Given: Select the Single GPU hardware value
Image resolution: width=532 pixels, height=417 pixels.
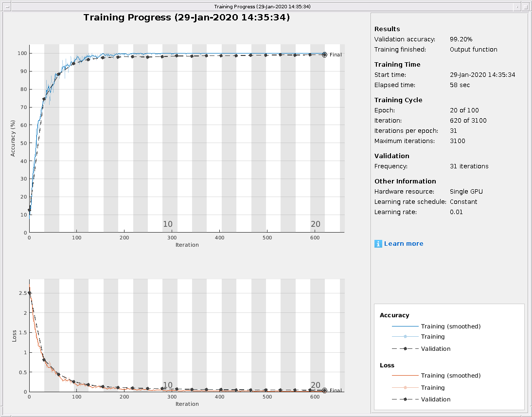Looking at the screenshot, I should pyautogui.click(x=466, y=192).
